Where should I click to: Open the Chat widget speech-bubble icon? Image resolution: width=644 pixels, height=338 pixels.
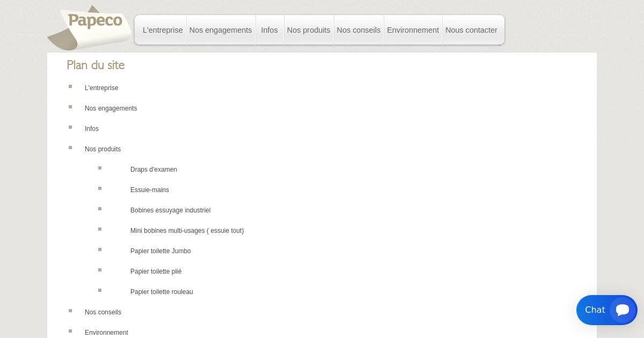[623, 310]
